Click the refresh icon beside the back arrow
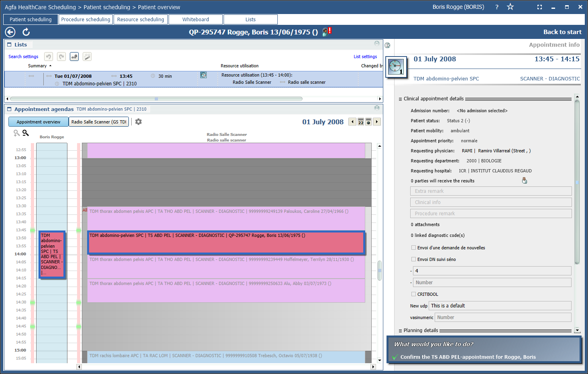This screenshot has width=588, height=374. click(x=26, y=32)
